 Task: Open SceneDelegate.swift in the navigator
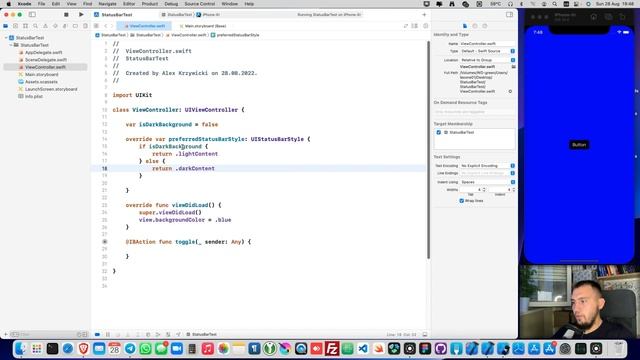(45, 60)
